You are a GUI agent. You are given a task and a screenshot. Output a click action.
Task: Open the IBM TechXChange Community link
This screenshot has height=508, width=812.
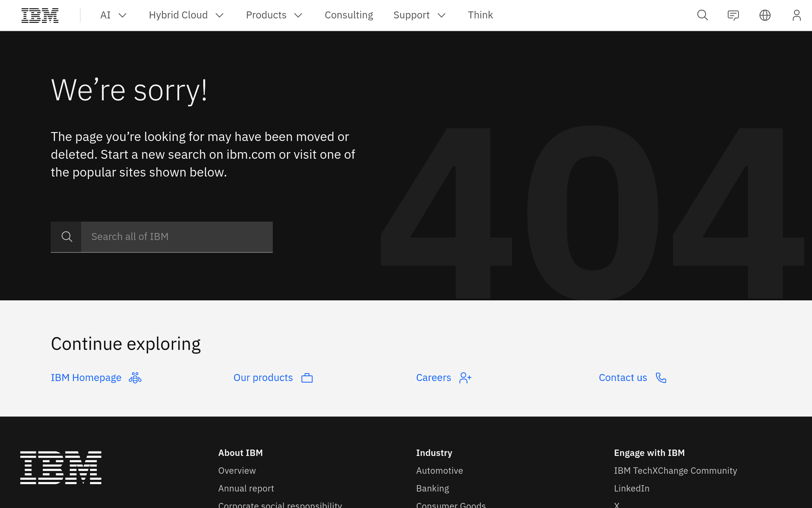[675, 470]
